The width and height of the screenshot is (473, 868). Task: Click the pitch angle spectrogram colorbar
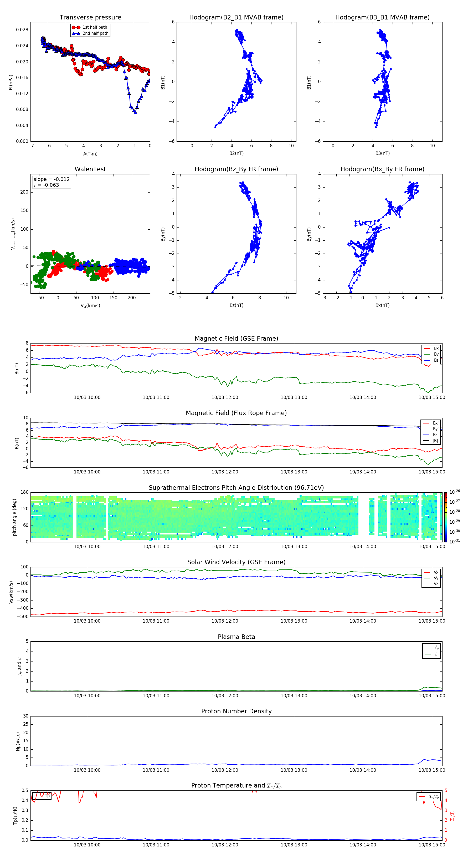446,517
